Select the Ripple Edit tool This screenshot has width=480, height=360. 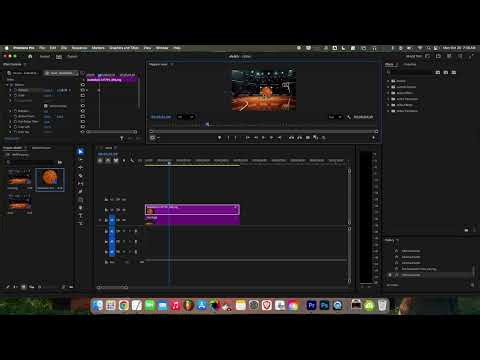[80, 168]
